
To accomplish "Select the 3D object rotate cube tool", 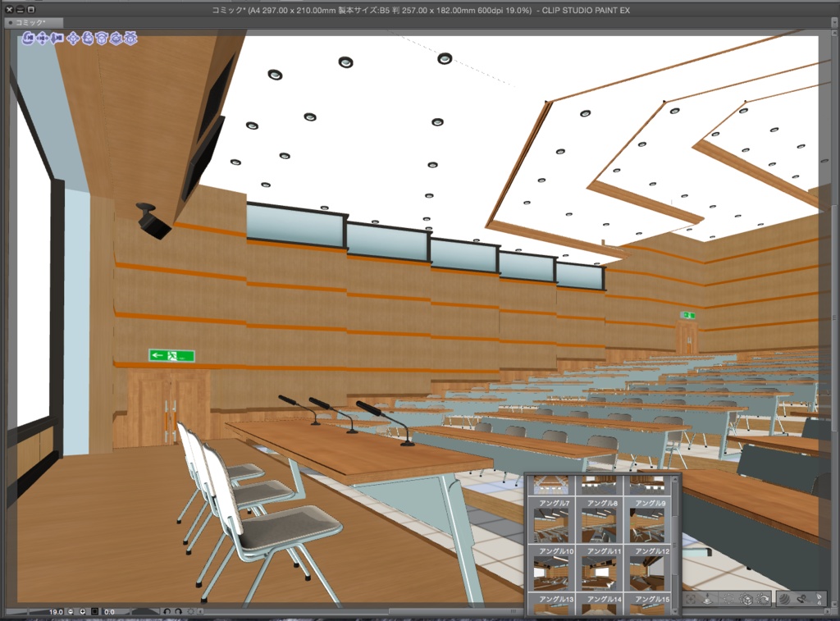I will [x=102, y=38].
